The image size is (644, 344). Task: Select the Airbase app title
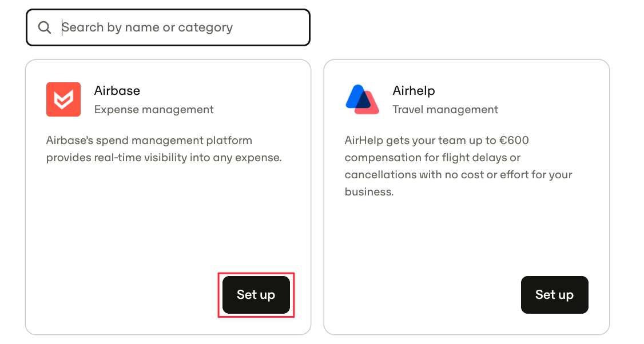click(x=117, y=90)
